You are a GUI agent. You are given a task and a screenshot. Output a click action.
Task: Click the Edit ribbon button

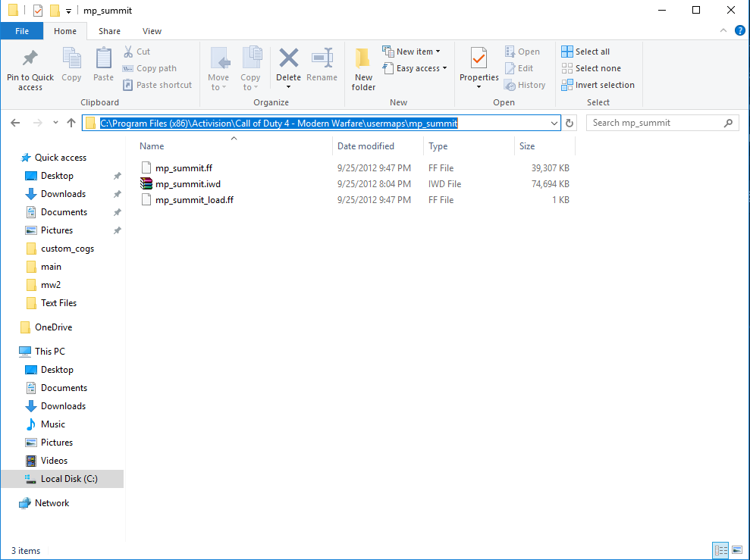519,68
